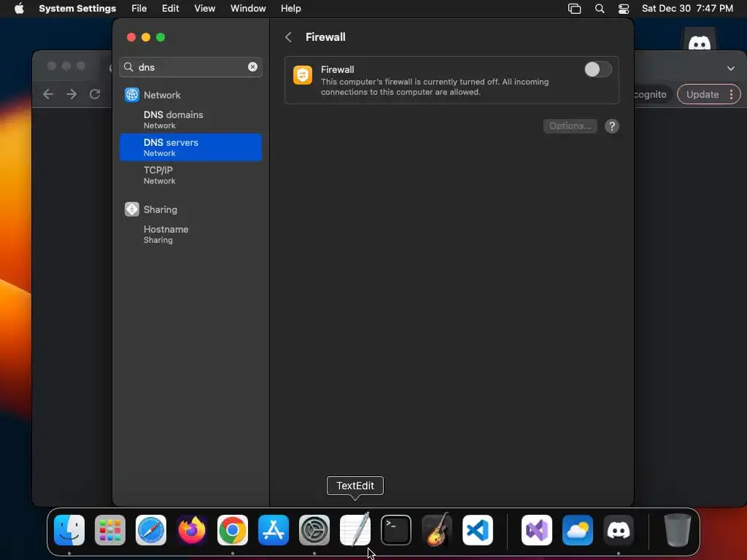Open Finder from the Dock
The image size is (747, 560).
69,530
